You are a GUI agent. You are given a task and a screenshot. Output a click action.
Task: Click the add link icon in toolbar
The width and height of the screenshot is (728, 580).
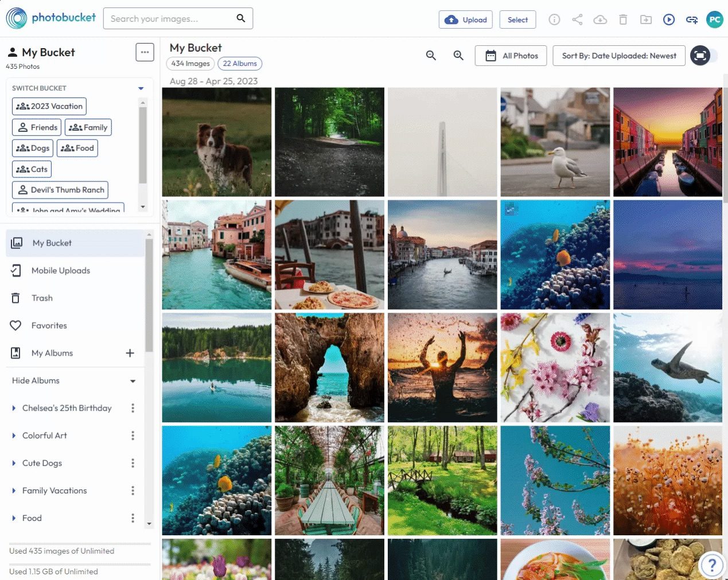pos(692,20)
